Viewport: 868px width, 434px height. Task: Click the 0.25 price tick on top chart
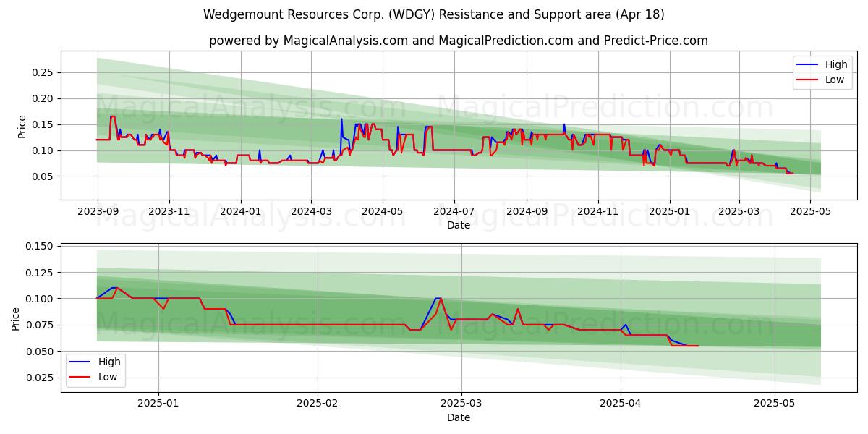(x=43, y=72)
